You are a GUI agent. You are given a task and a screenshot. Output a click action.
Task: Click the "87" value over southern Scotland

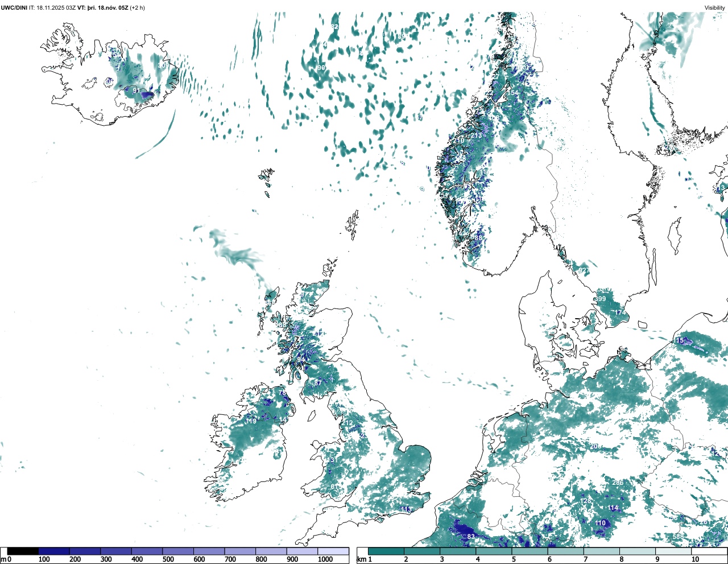click(x=318, y=383)
